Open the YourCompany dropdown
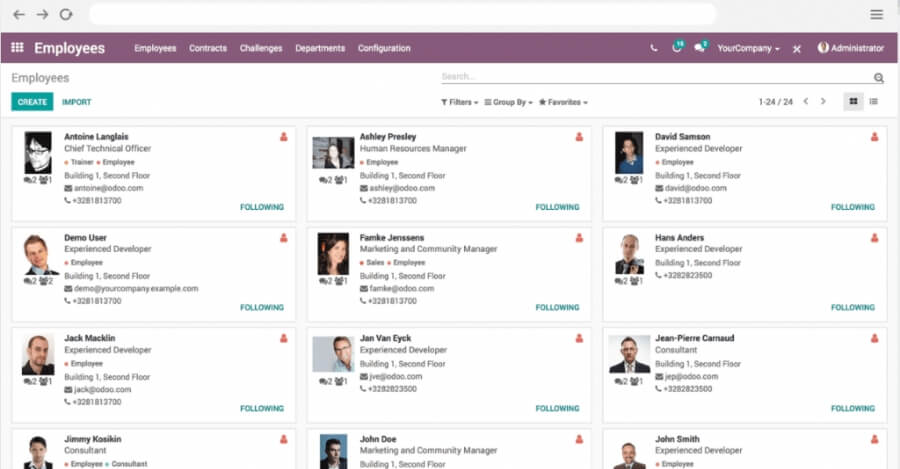The width and height of the screenshot is (900, 469). [748, 48]
